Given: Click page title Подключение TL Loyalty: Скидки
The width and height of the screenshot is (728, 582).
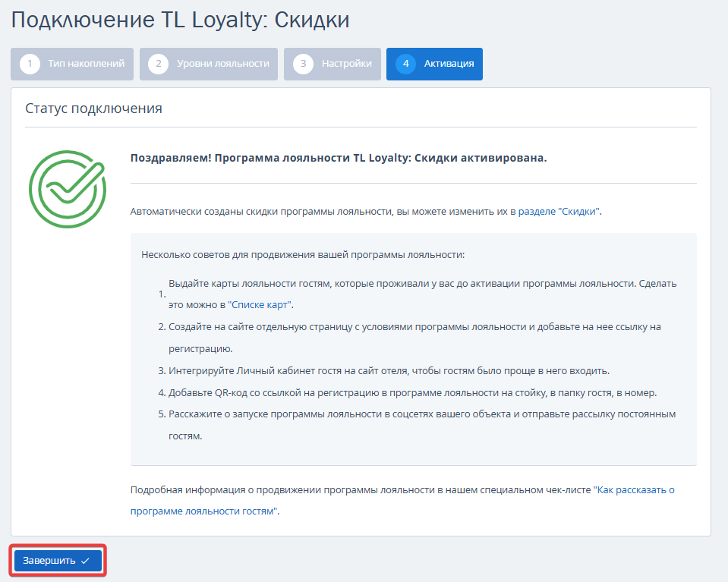Looking at the screenshot, I should pos(180,20).
